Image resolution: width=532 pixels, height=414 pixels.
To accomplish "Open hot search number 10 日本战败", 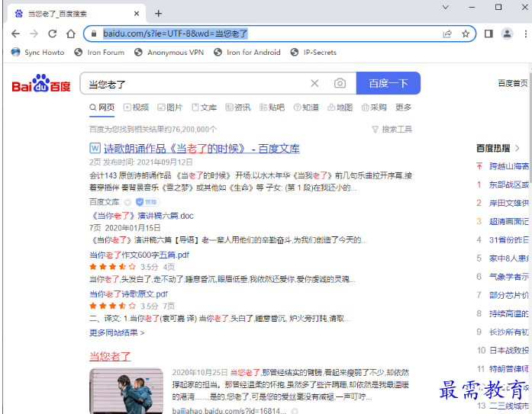I will [x=508, y=350].
